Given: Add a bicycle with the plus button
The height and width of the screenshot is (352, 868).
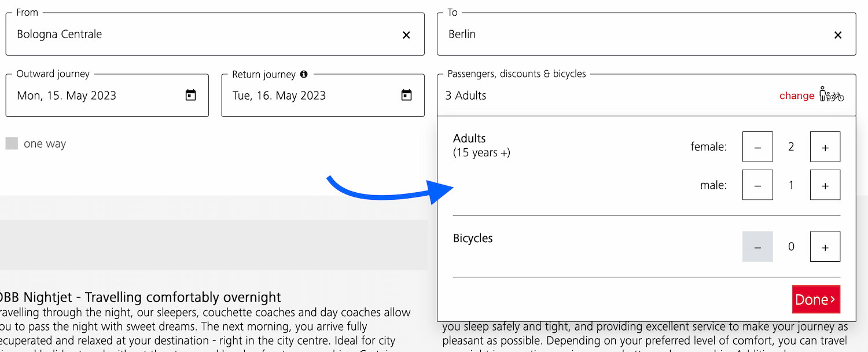Looking at the screenshot, I should 825,247.
